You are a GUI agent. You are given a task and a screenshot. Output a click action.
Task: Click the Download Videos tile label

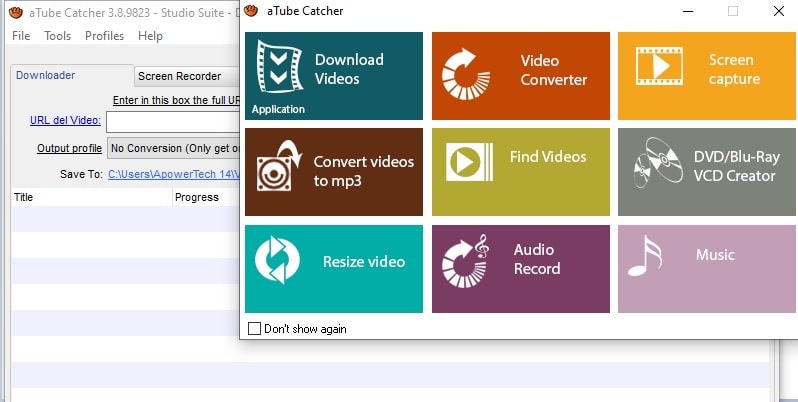click(x=349, y=69)
